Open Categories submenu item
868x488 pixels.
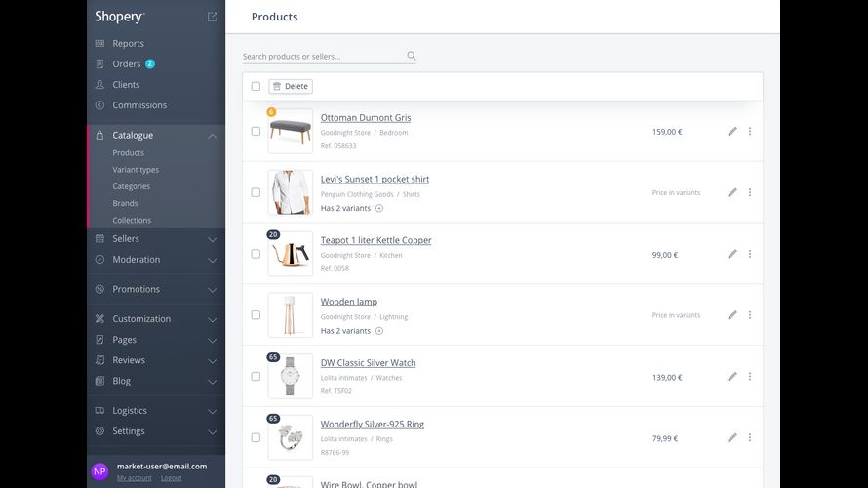pyautogui.click(x=132, y=186)
